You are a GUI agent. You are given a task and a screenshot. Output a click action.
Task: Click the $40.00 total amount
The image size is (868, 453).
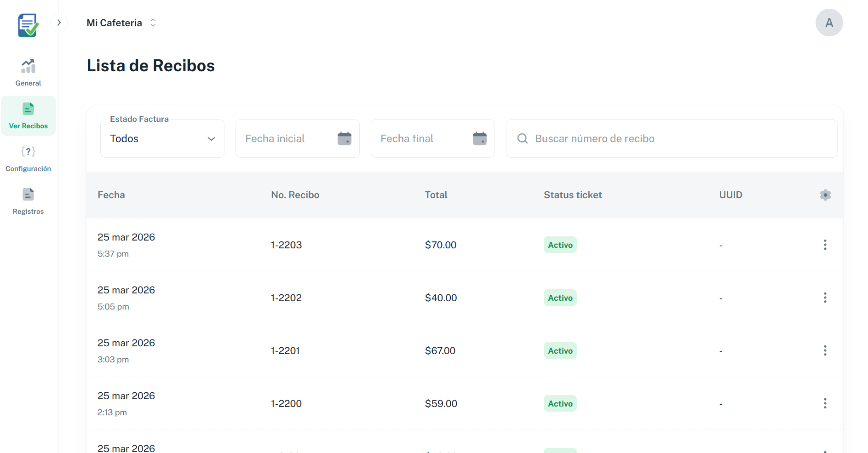tap(441, 298)
